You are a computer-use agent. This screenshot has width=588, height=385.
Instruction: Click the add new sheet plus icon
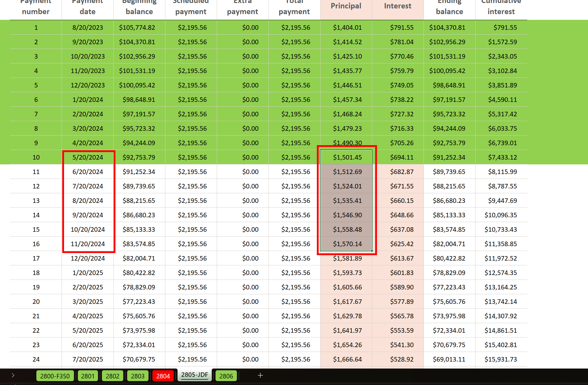pos(260,375)
